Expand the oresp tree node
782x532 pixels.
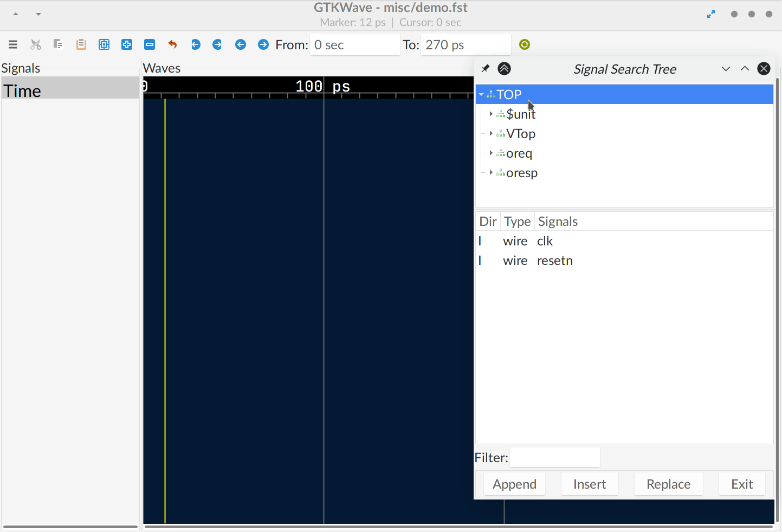pyautogui.click(x=491, y=173)
